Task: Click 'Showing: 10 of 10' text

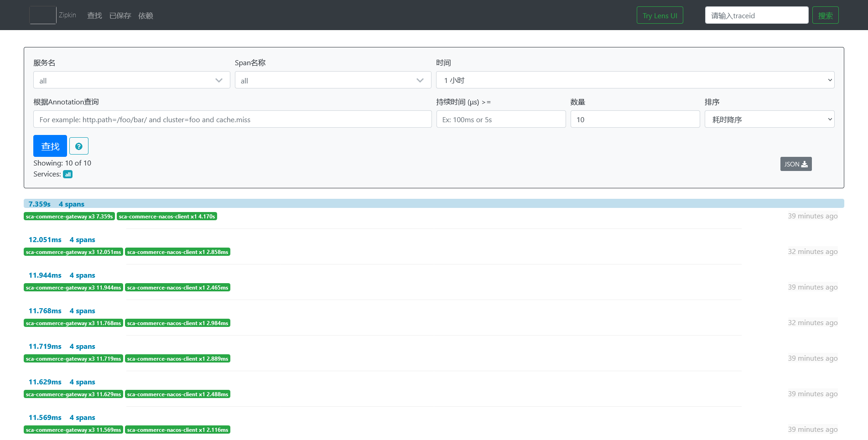Action: tap(62, 163)
